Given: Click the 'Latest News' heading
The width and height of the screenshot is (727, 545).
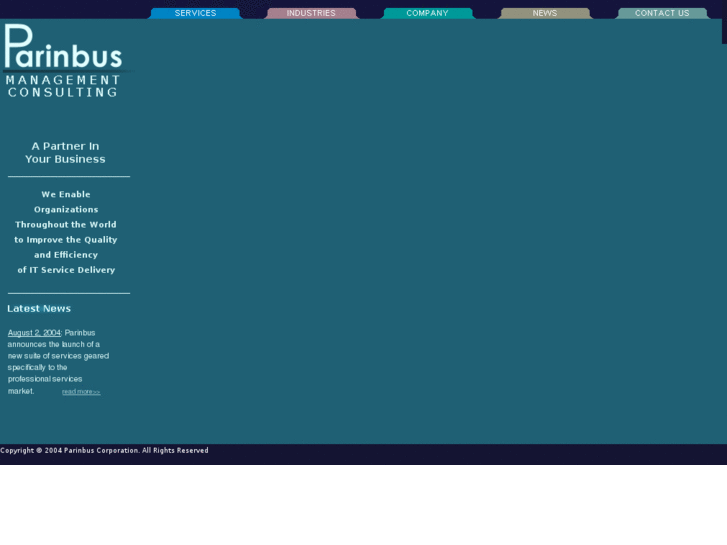Looking at the screenshot, I should point(39,308).
